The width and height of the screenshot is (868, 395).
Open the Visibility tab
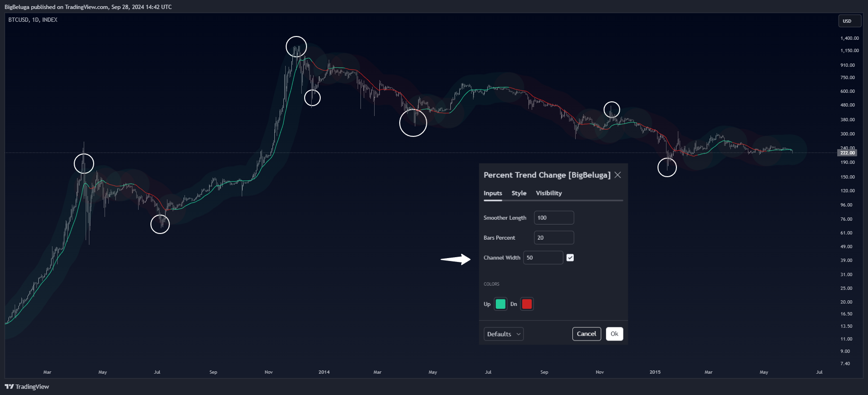click(x=549, y=193)
